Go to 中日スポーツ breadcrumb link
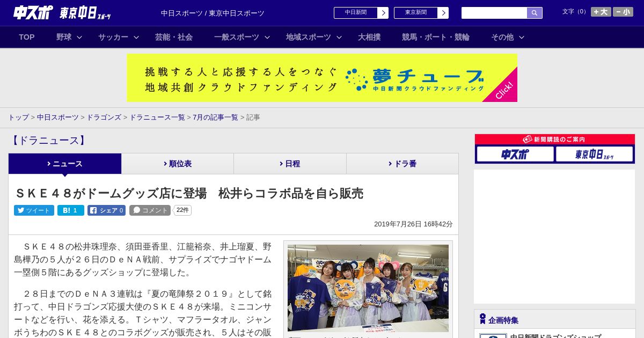Screen dimensions: 644x338 click(58, 117)
